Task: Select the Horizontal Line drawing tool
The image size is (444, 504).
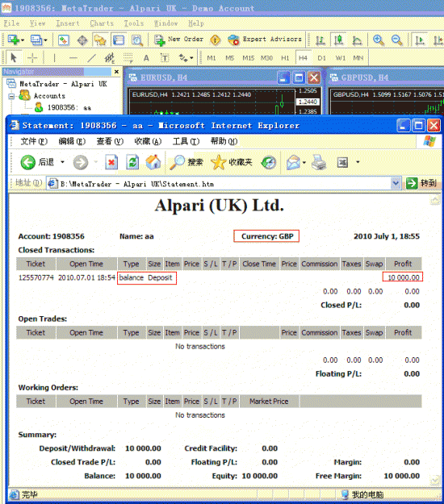Action: pos(73,58)
